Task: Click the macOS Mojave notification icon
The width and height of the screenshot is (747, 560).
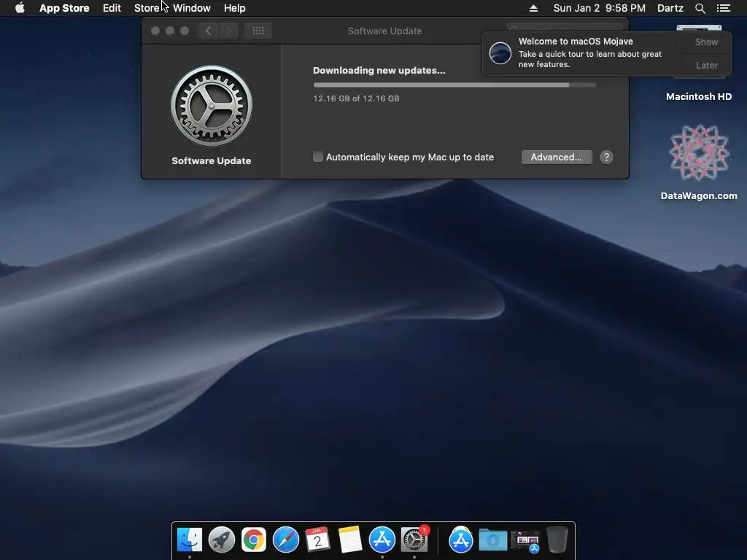Action: pos(500,52)
